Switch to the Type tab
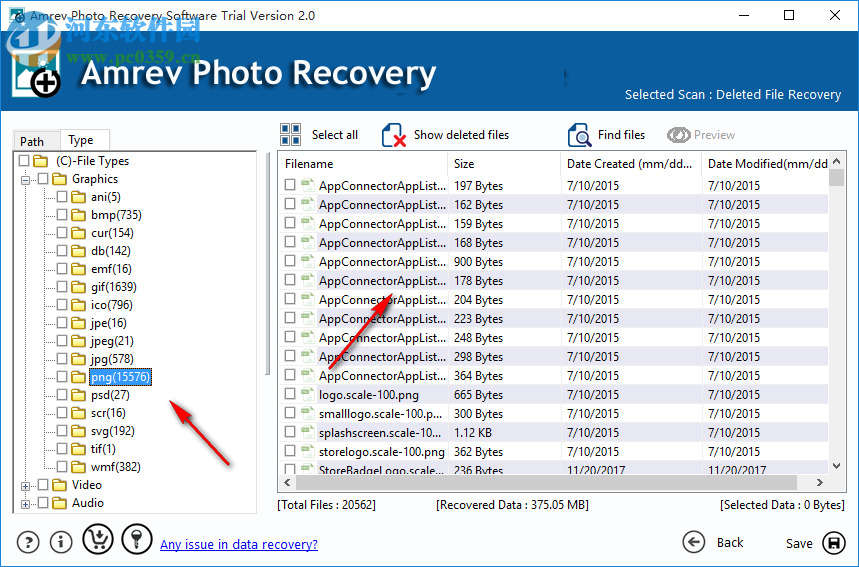The width and height of the screenshot is (859, 567). (x=85, y=140)
